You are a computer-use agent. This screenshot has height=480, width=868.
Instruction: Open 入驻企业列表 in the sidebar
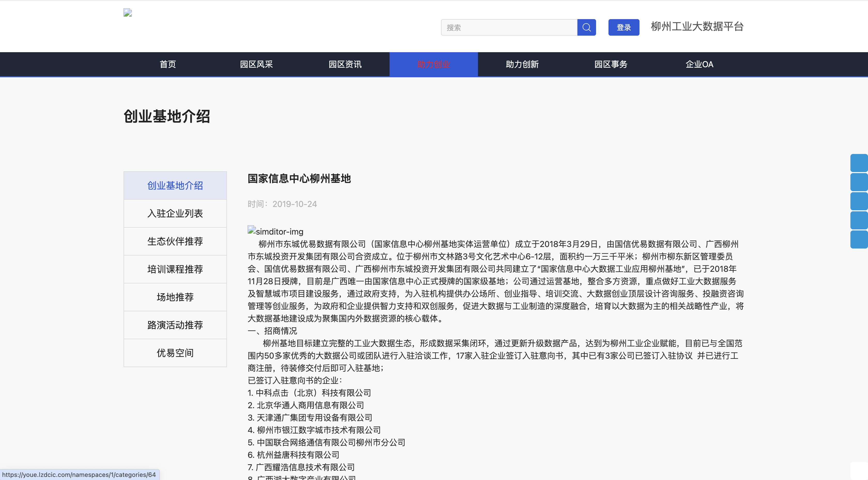tap(175, 214)
